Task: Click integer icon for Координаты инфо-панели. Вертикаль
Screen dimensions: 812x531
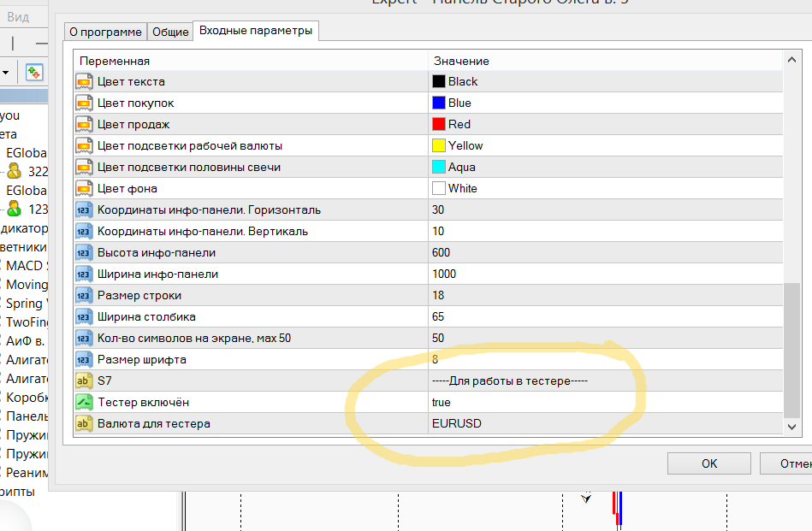Action: (x=84, y=232)
